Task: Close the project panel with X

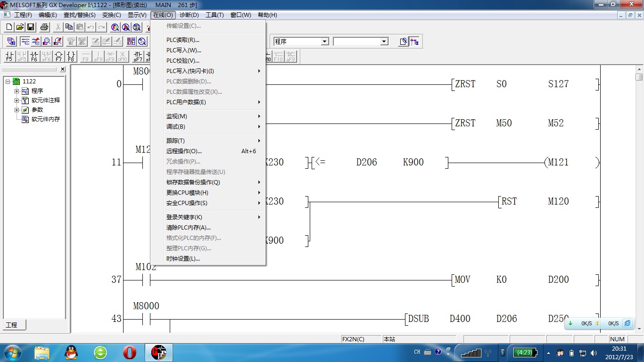Action: pos(63,69)
